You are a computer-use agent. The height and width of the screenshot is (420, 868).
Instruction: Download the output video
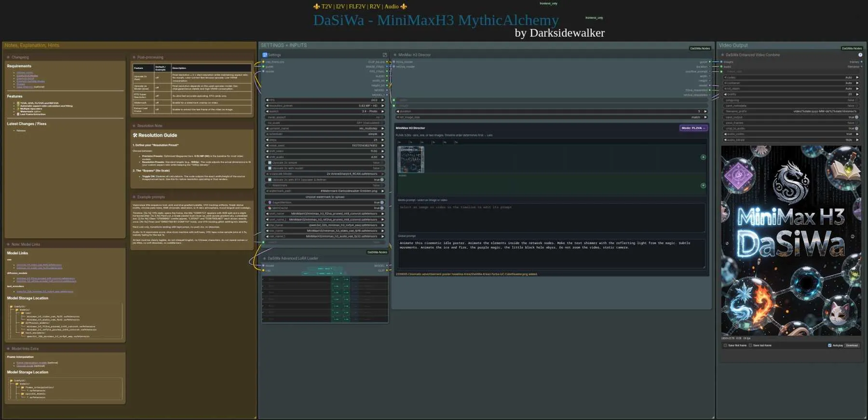(x=852, y=345)
